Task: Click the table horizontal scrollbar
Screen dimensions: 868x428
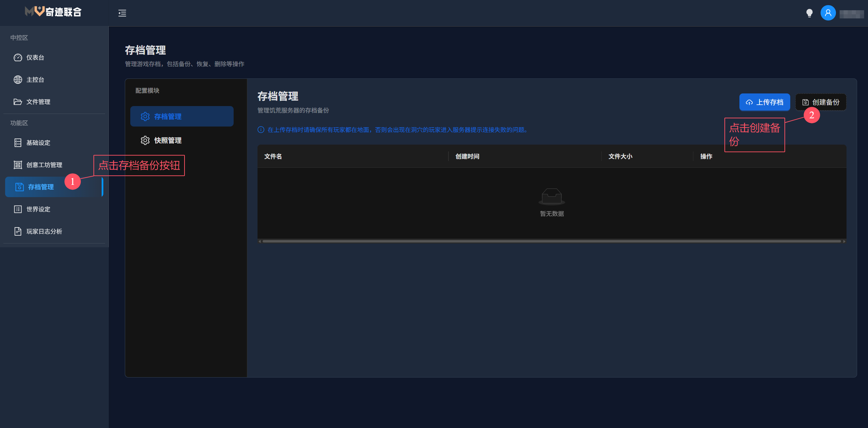Action: [x=551, y=241]
